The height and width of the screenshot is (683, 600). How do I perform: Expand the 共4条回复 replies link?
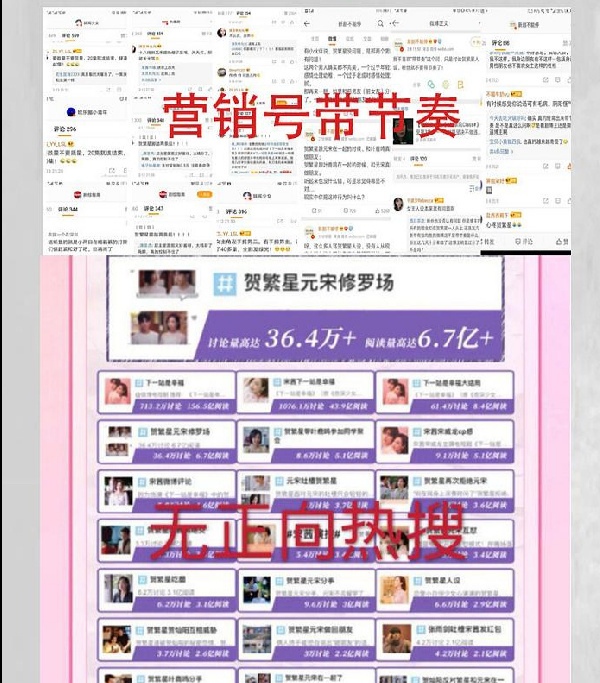tap(501, 151)
